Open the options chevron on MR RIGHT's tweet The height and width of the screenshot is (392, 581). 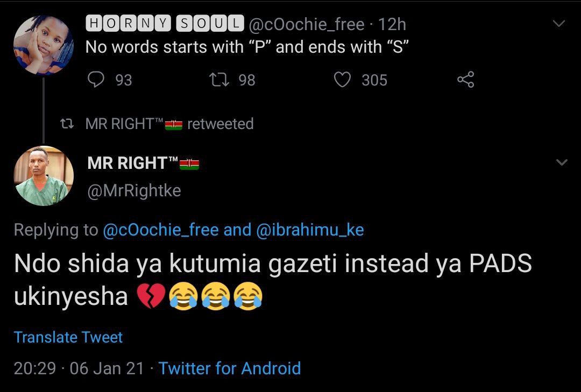point(561,162)
